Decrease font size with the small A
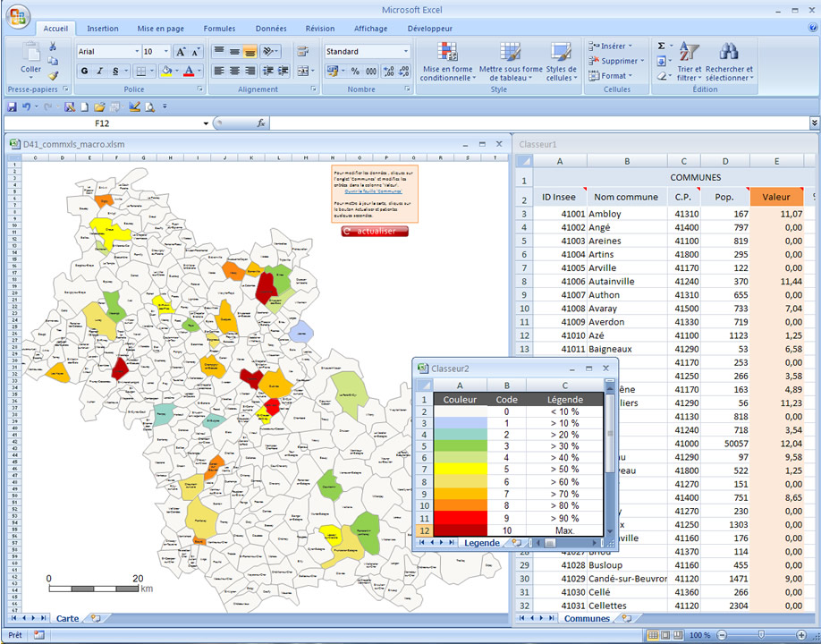Screen dimensions: 821x644 196,51
